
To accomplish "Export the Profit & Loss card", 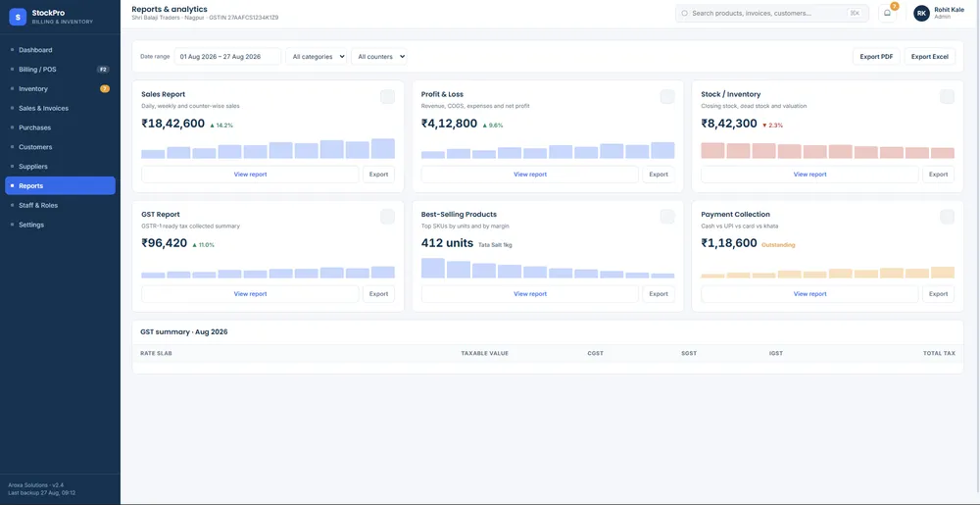I will coord(659,175).
